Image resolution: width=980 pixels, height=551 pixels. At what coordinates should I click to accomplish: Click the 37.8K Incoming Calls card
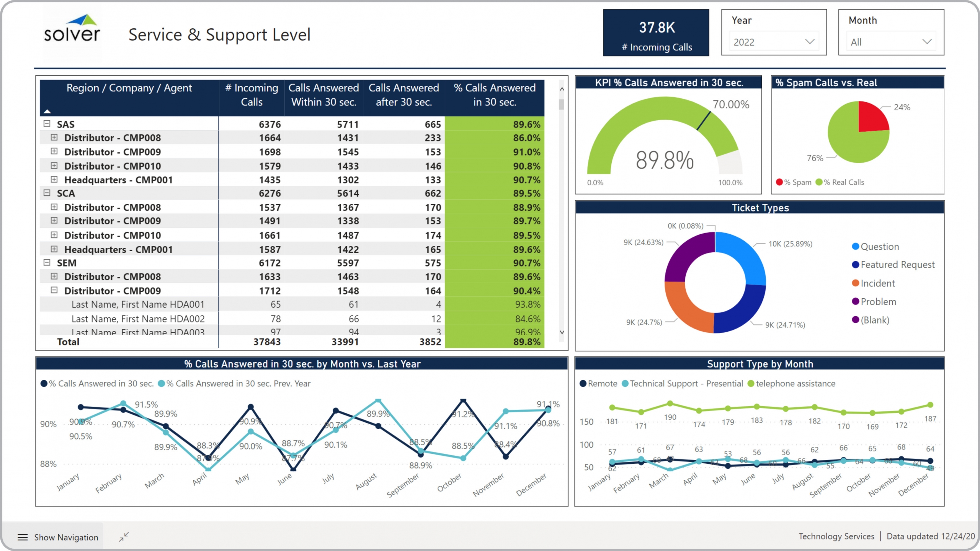click(x=656, y=33)
